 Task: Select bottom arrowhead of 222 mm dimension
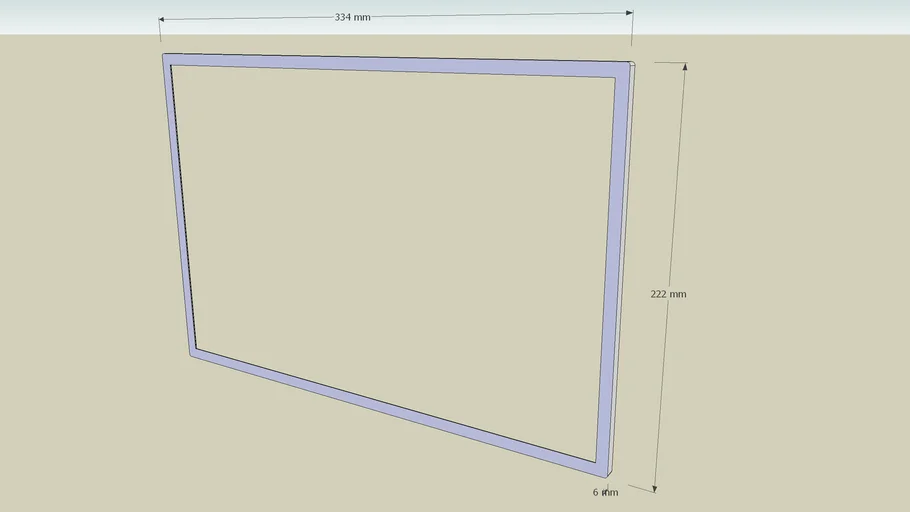click(x=655, y=488)
